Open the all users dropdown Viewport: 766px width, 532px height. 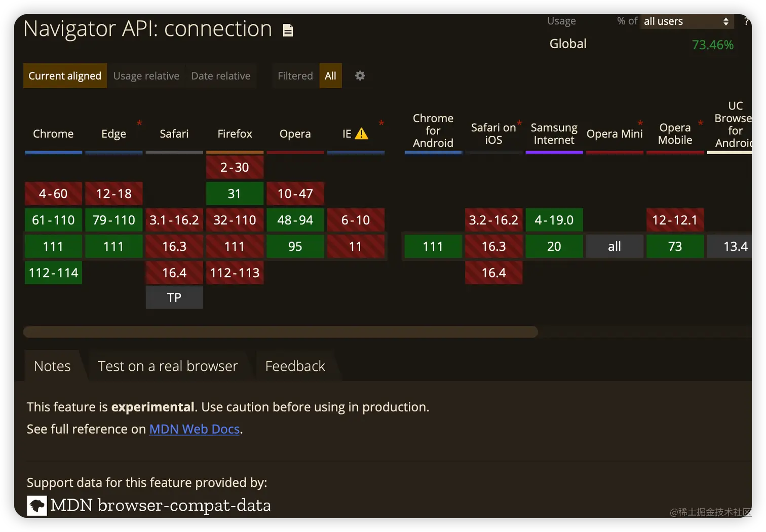coord(686,21)
